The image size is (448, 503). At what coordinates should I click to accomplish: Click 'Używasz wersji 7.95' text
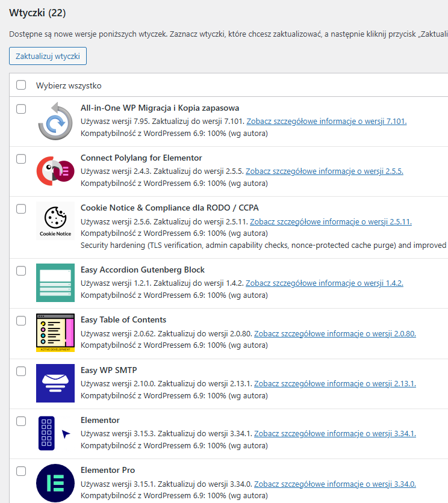(115, 122)
